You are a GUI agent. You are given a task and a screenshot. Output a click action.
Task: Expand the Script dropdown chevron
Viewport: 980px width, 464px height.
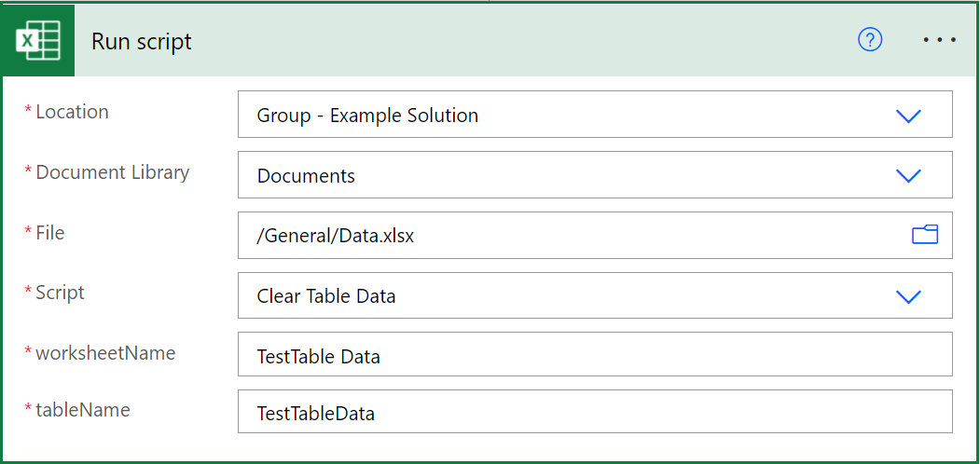(x=907, y=296)
